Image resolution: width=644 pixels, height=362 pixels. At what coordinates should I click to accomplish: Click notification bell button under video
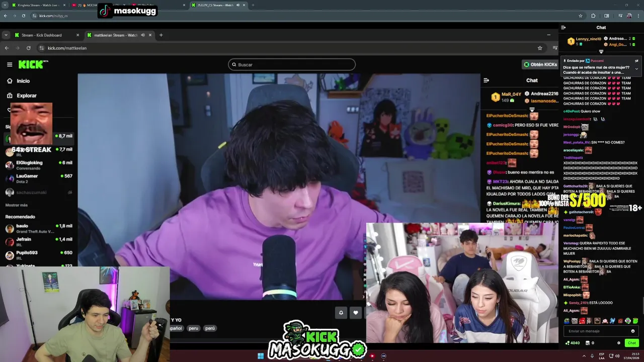click(341, 313)
